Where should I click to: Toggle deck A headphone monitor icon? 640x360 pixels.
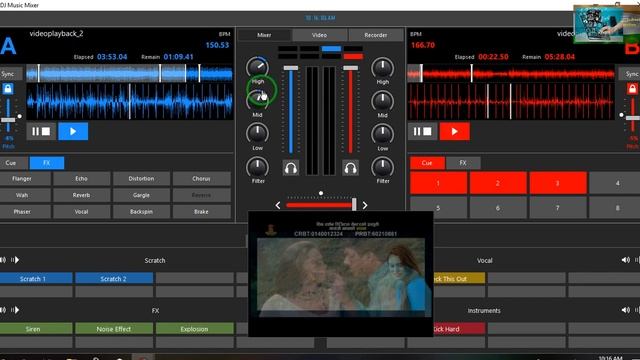291,168
